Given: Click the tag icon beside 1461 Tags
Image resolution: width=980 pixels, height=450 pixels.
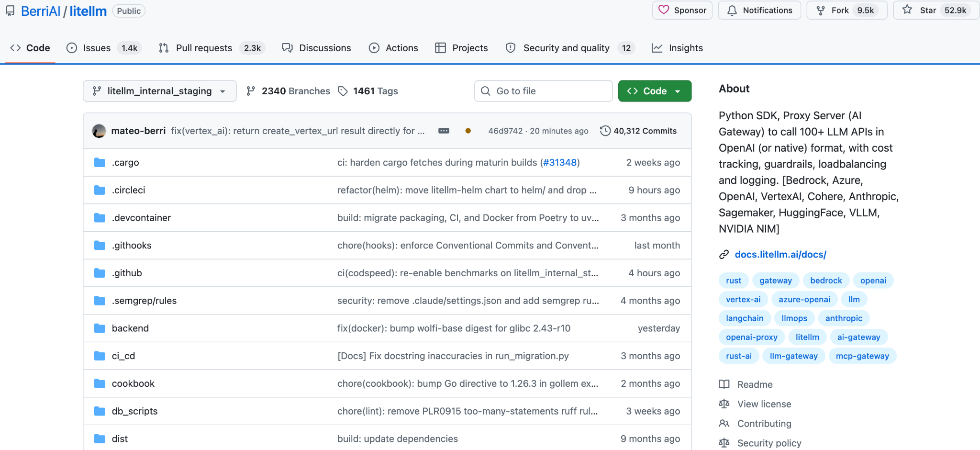Looking at the screenshot, I should pos(343,91).
